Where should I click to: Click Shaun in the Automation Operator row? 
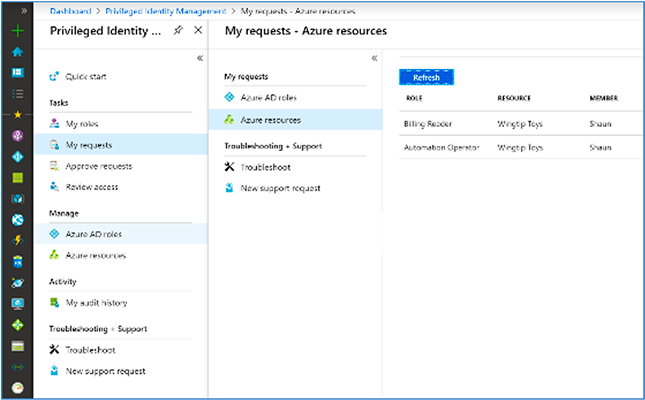click(600, 147)
